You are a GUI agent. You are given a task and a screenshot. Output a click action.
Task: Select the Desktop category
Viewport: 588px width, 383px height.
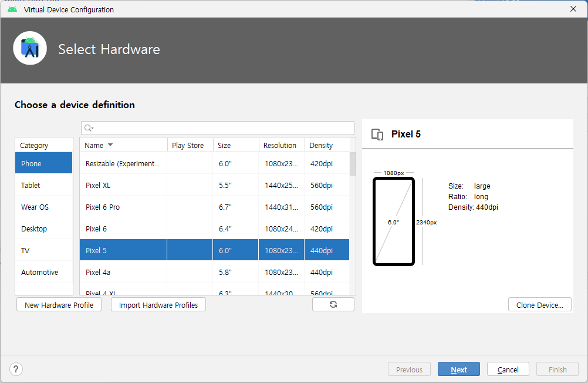point(43,229)
